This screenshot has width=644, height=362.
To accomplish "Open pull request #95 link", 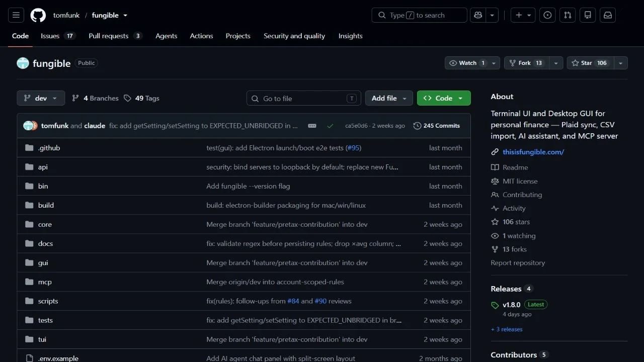I will 354,148.
